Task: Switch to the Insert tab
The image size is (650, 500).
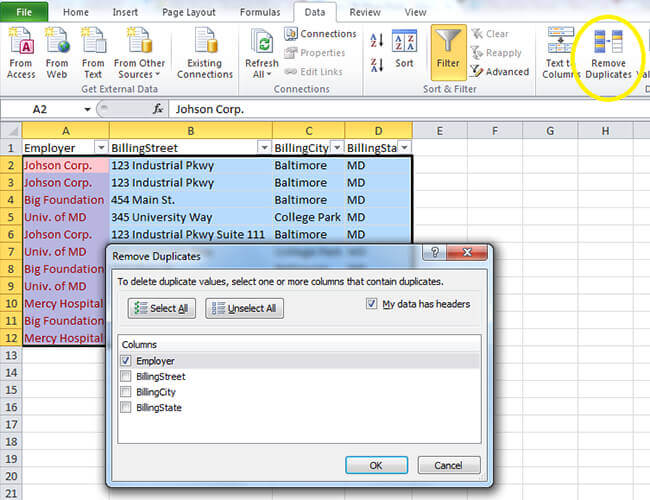Action: (125, 12)
